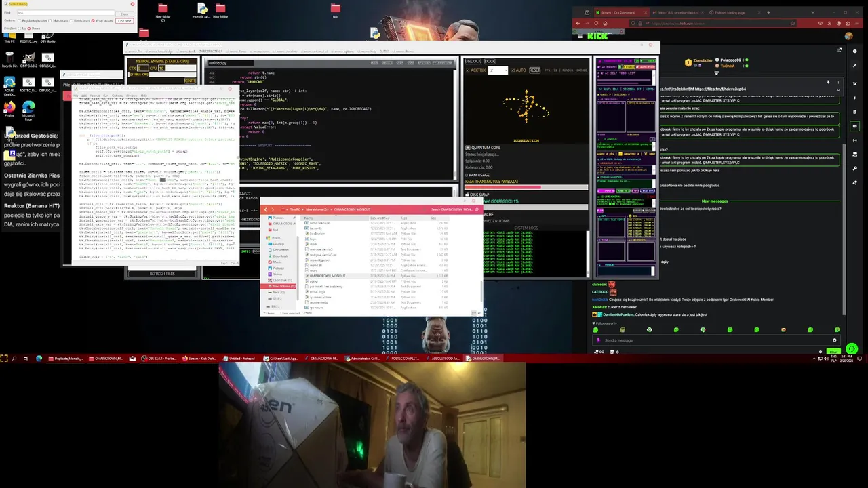Image resolution: width=868 pixels, height=488 pixels.
Task: Open the OBS Studio desktop shortcut
Action: coord(47,37)
